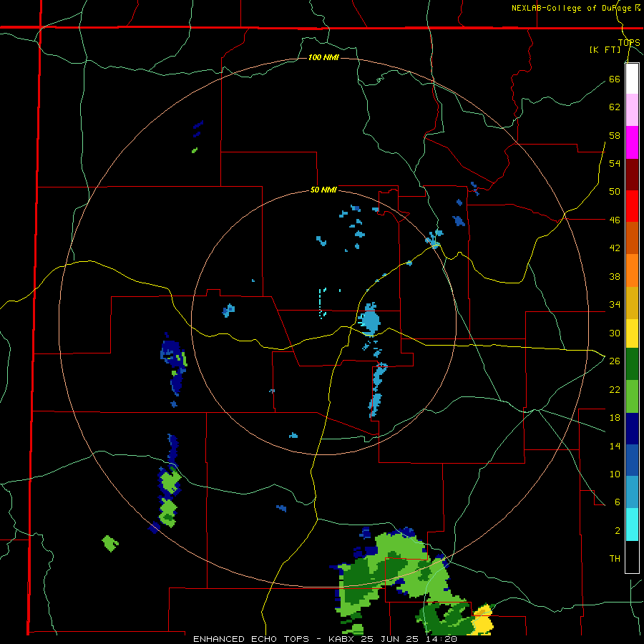The height and width of the screenshot is (644, 644).
Task: Click the "50 NMI" range ring label
Action: tap(323, 190)
